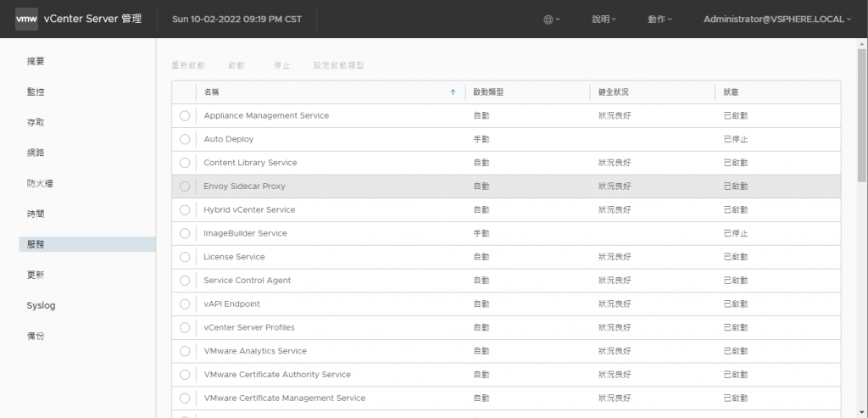Click the 重新啟動 restart button

click(188, 65)
